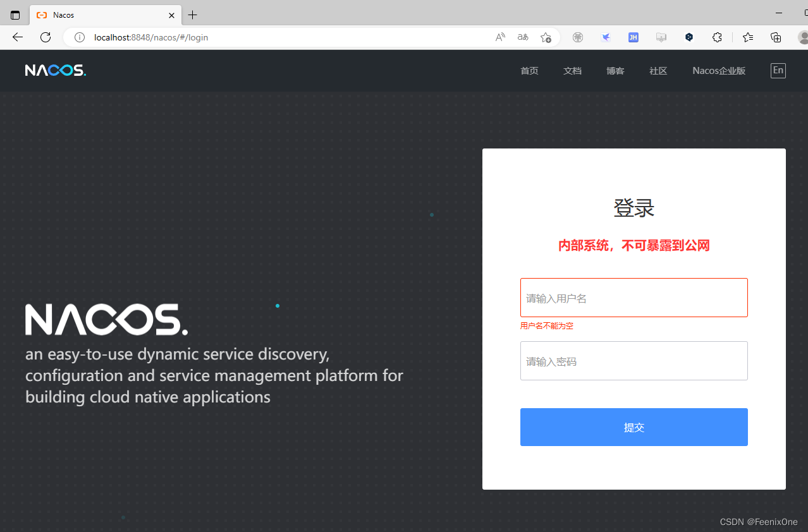Click the gray monitor extension icon
Viewport: 808px width, 532px height.
point(661,37)
